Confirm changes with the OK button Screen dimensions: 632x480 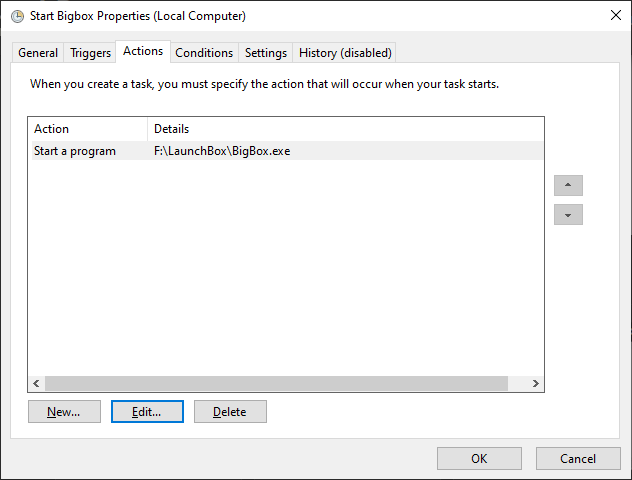pos(479,458)
